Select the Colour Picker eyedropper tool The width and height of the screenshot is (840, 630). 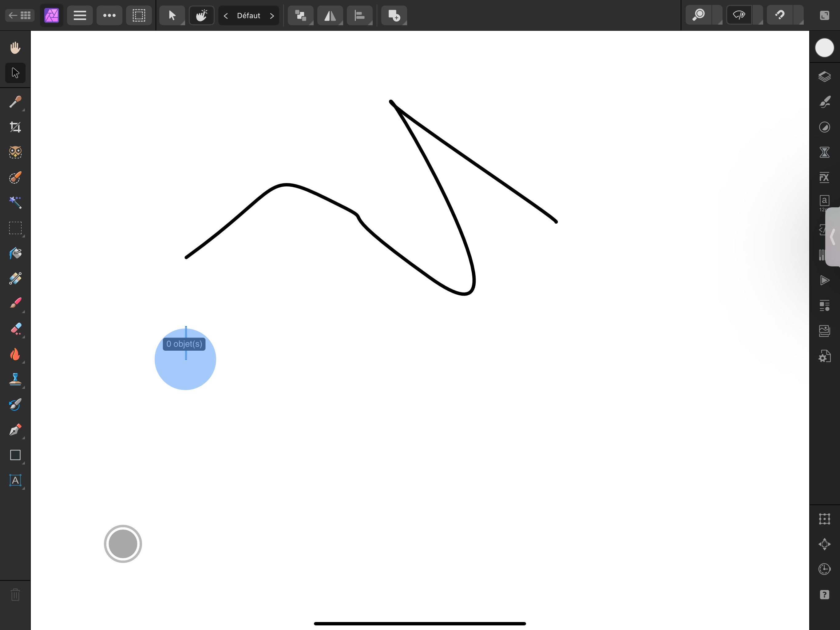15,102
